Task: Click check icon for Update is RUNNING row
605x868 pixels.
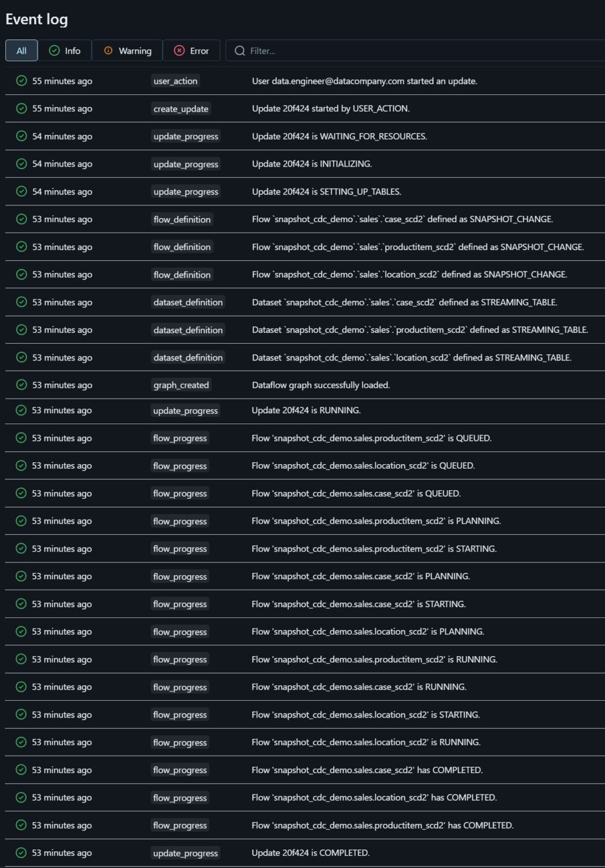Action: pyautogui.click(x=21, y=410)
